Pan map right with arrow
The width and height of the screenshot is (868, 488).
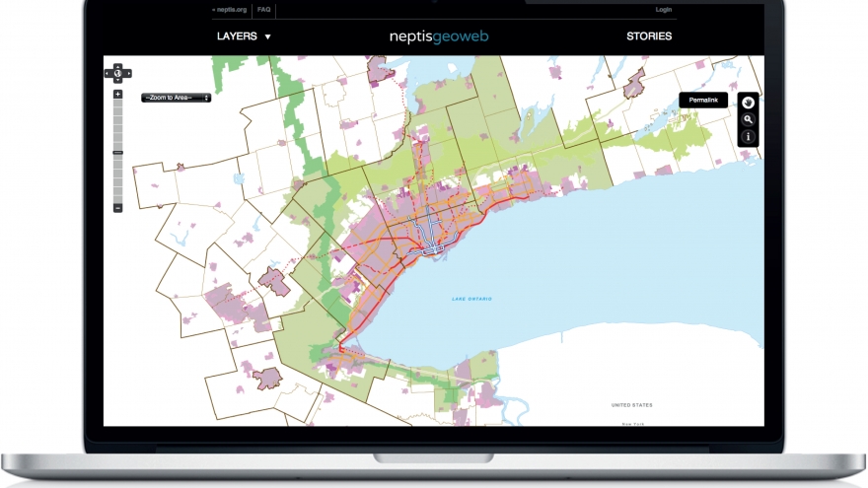point(127,73)
